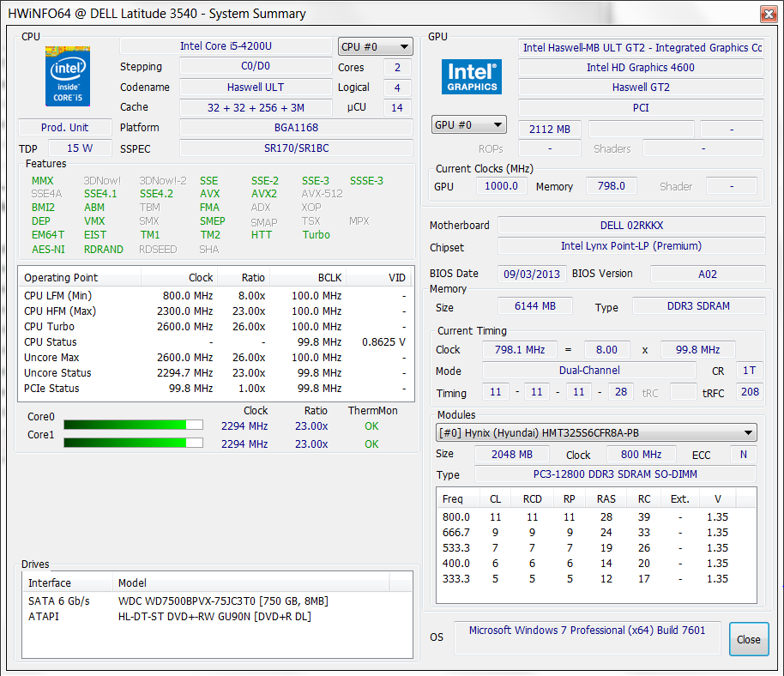Select the CPU HFM (Max) row
784x676 pixels.
216,311
